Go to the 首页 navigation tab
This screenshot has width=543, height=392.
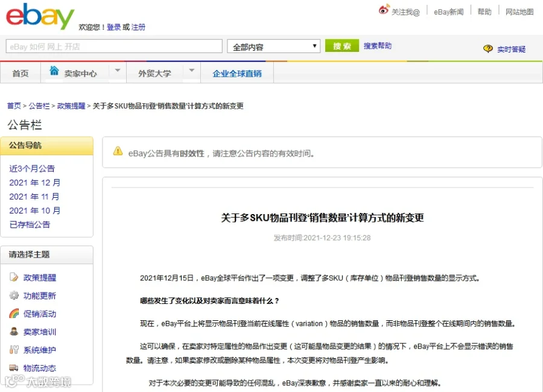pyautogui.click(x=21, y=73)
